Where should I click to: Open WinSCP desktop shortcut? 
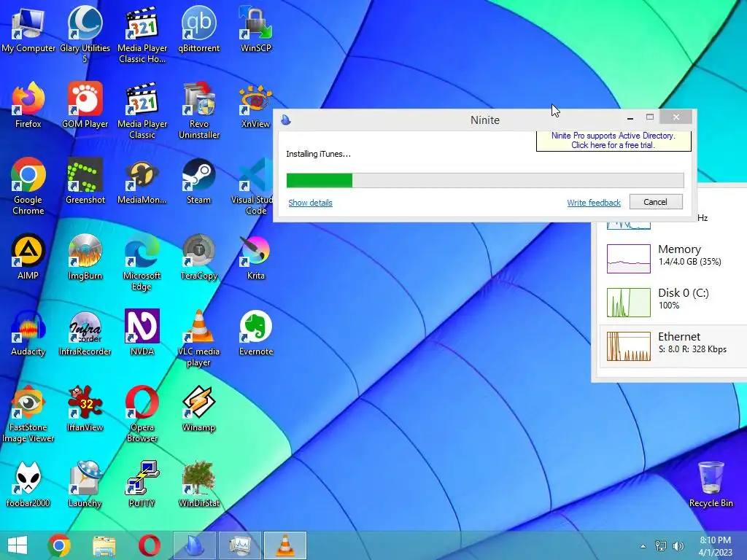pyautogui.click(x=256, y=28)
